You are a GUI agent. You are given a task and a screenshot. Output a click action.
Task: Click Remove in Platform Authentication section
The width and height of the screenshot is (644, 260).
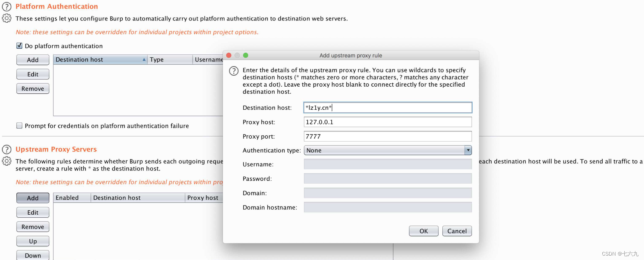tap(33, 88)
